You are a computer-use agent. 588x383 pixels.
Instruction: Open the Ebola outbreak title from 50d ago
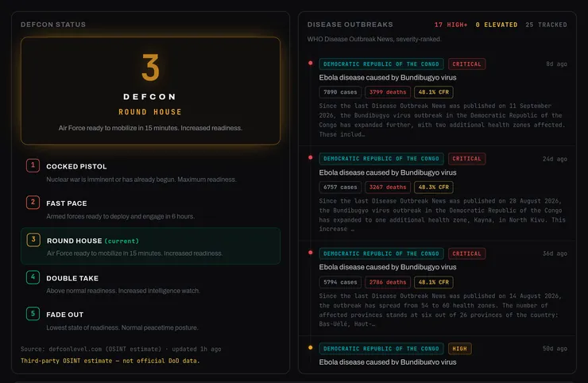pyautogui.click(x=388, y=362)
